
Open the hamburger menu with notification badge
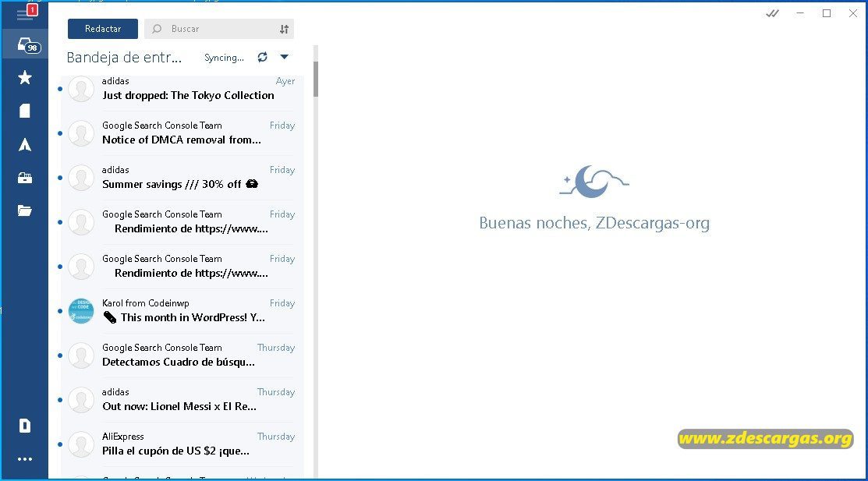pos(26,13)
